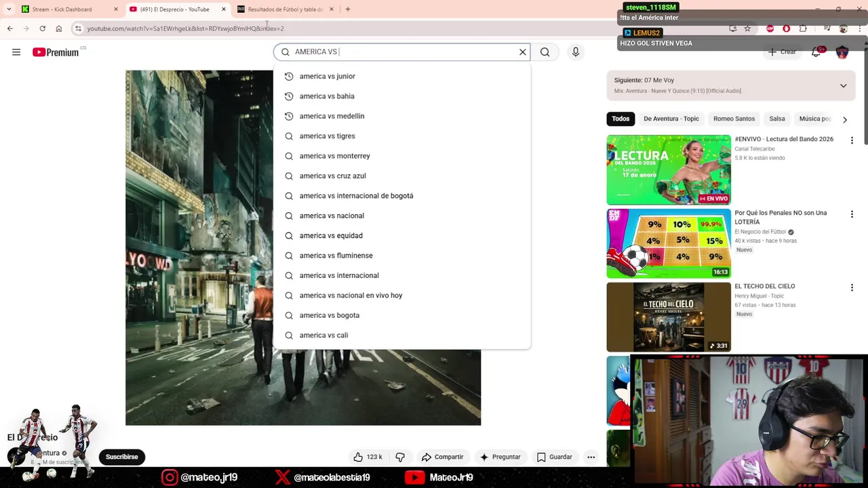The height and width of the screenshot is (488, 868).
Task: Close the Kick Dashboard browser tab
Action: (x=115, y=9)
